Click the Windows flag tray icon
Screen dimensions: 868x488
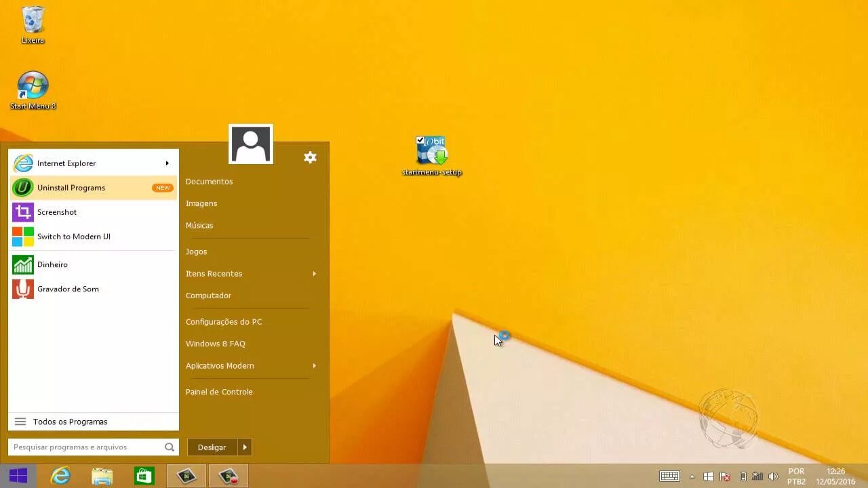click(x=709, y=476)
